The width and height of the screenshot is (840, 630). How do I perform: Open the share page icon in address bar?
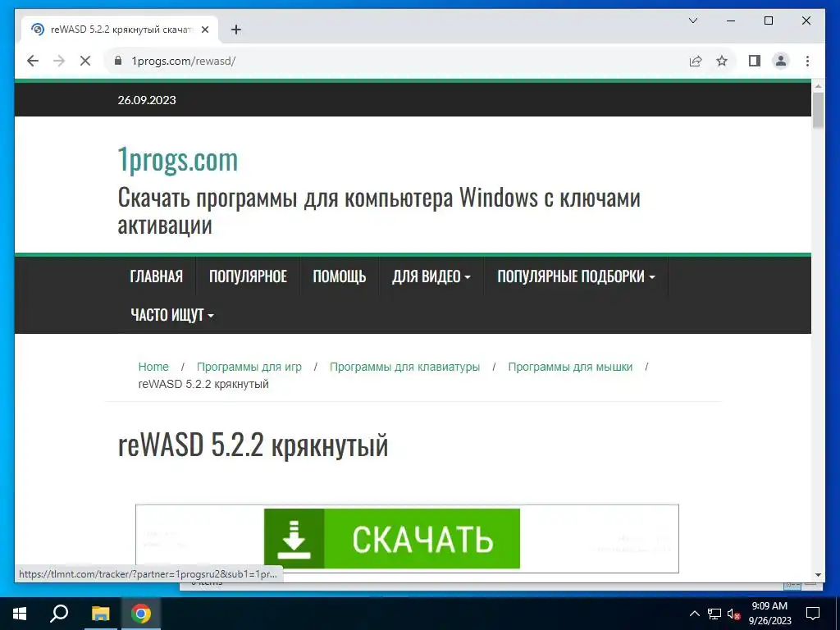point(696,61)
